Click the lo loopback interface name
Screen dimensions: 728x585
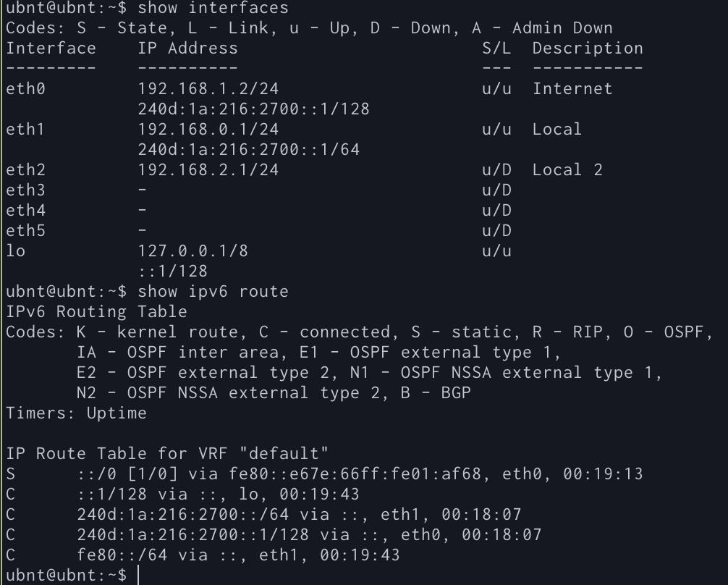coord(16,251)
